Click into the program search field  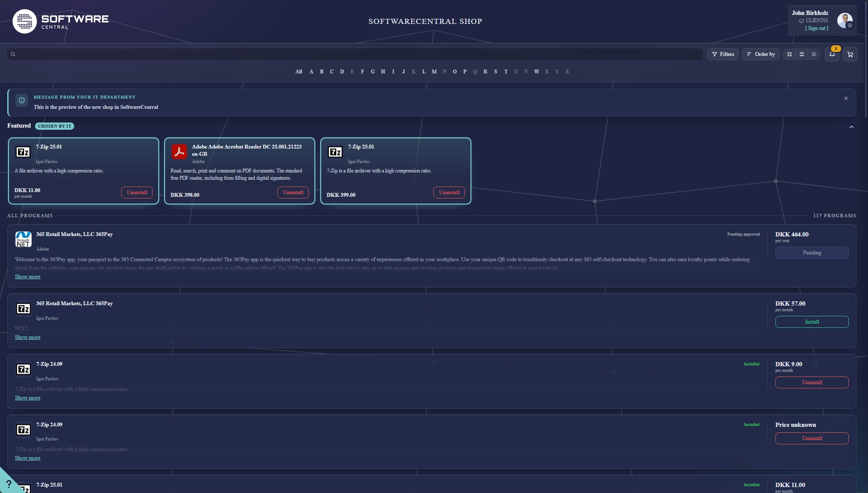(x=355, y=54)
